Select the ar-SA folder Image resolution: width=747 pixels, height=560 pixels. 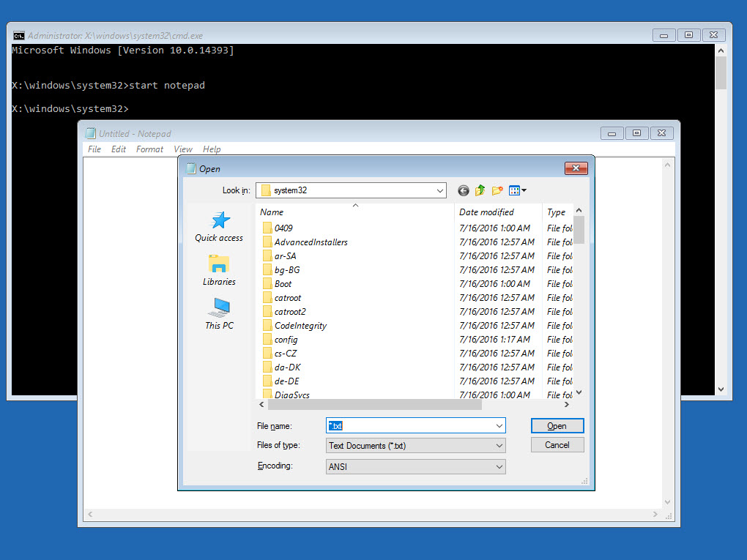pos(280,255)
